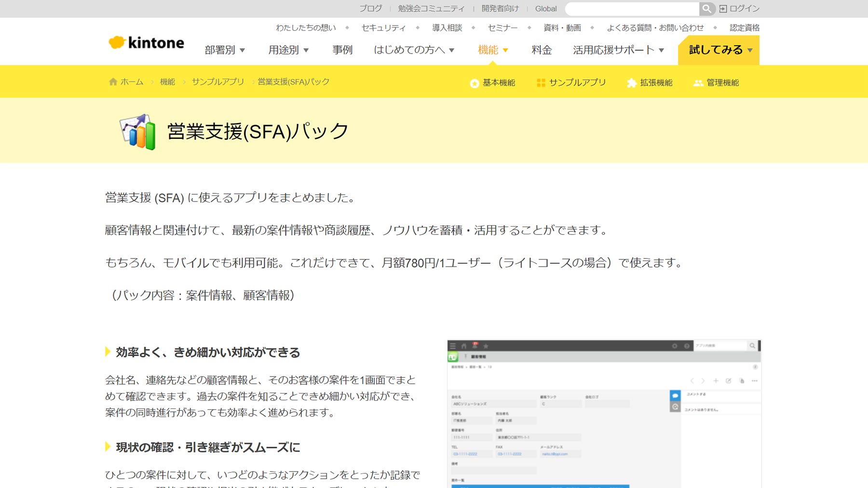Image resolution: width=868 pixels, height=488 pixels.
Task: Click the customer info app screenshot thumbnail
Action: 604,414
